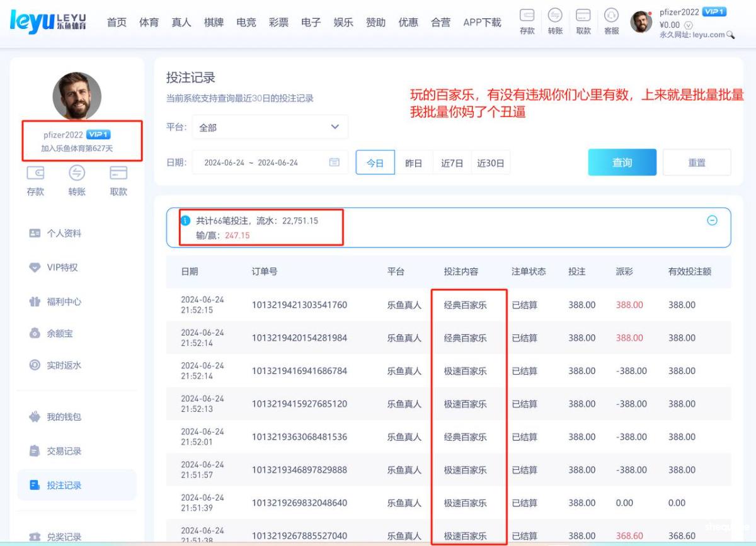This screenshot has height=546, width=756.
Task: Select the 昨日 date filter
Action: 413,162
